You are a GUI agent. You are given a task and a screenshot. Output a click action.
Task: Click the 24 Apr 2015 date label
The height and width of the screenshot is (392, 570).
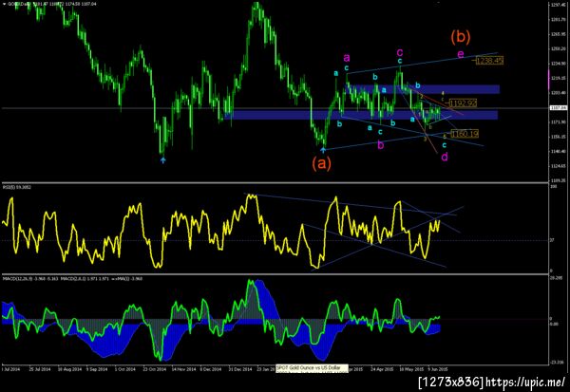[x=382, y=369]
